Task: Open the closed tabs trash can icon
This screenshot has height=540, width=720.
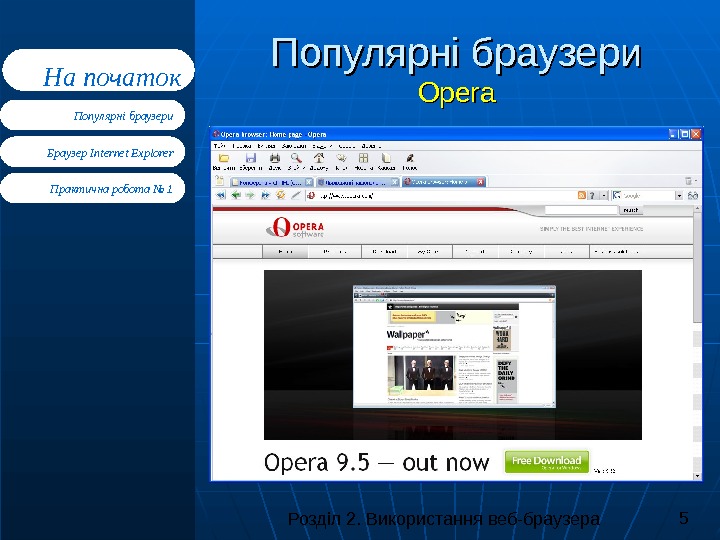Action: point(688,181)
